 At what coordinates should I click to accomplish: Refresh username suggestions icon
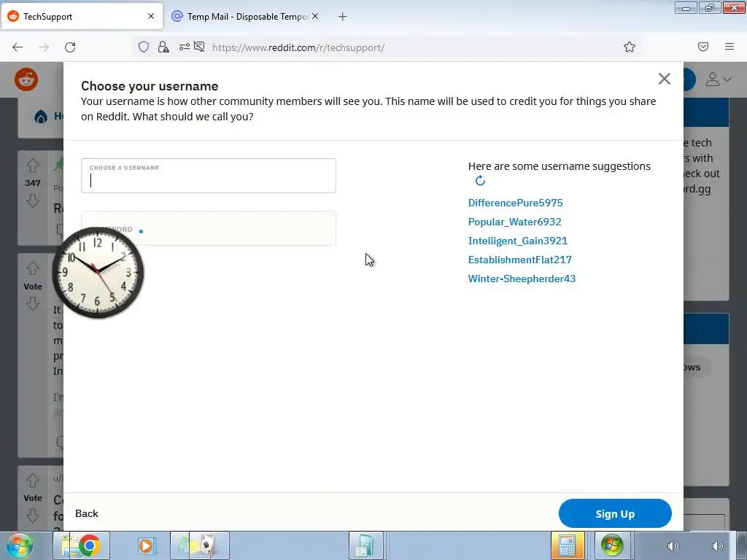[480, 181]
